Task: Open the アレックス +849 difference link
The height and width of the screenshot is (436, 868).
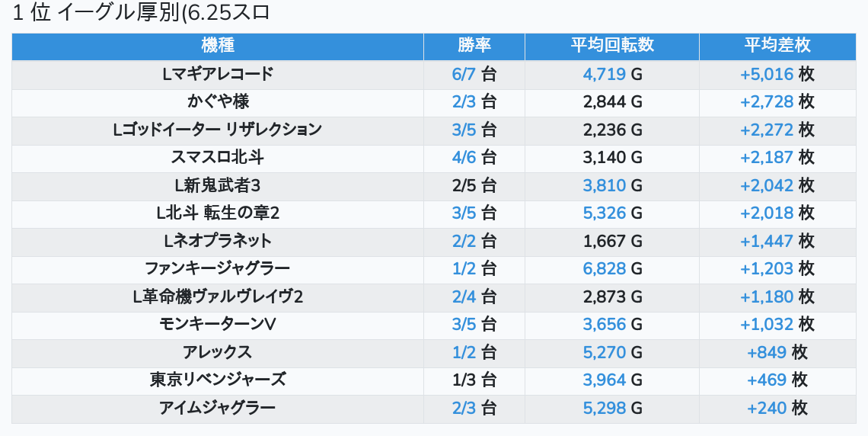Action: click(x=767, y=352)
